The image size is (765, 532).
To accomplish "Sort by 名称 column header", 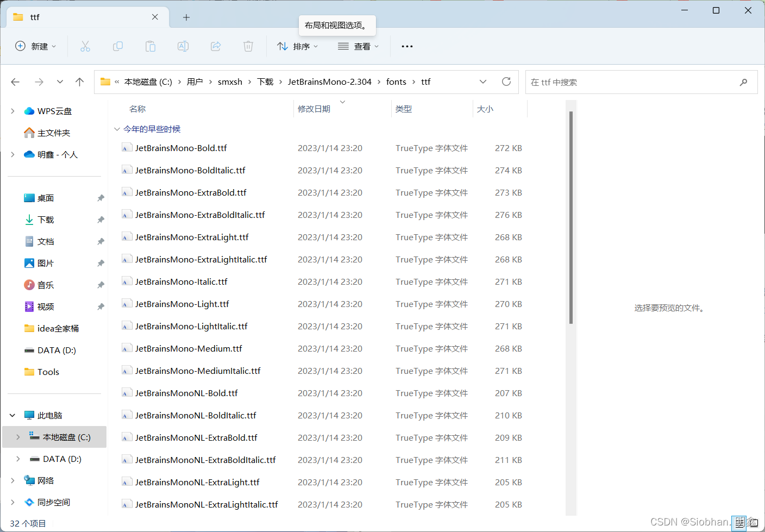I will [137, 109].
